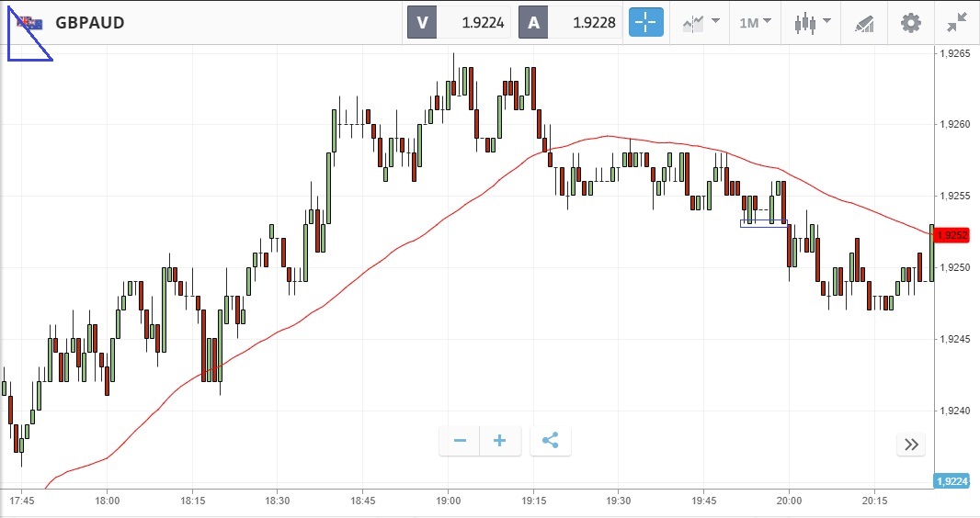Image resolution: width=980 pixels, height=518 pixels.
Task: Zoom out the chart with minus
Action: pos(460,441)
